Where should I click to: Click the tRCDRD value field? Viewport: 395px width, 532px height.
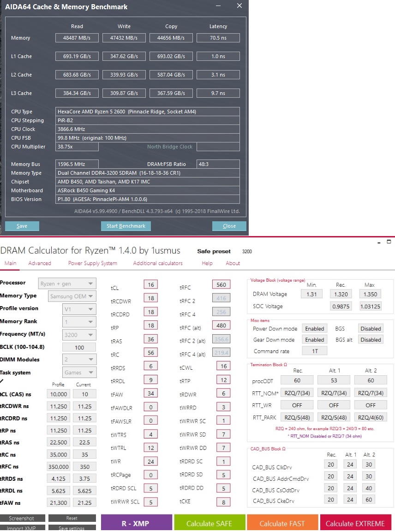tap(151, 312)
